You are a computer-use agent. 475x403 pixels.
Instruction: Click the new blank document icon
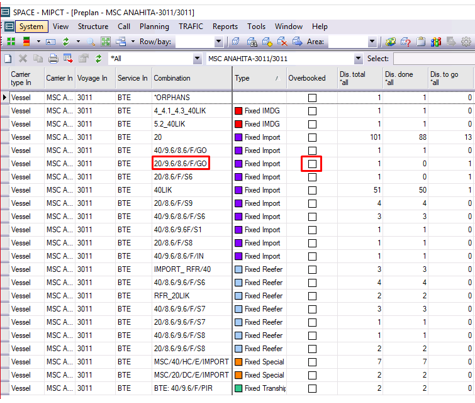8,59
